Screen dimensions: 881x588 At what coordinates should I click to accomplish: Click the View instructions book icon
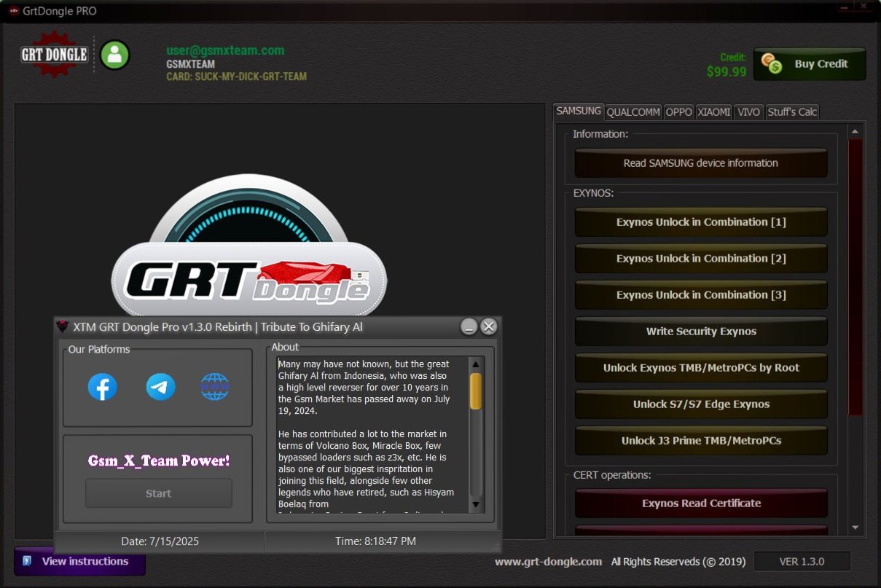pos(27,561)
